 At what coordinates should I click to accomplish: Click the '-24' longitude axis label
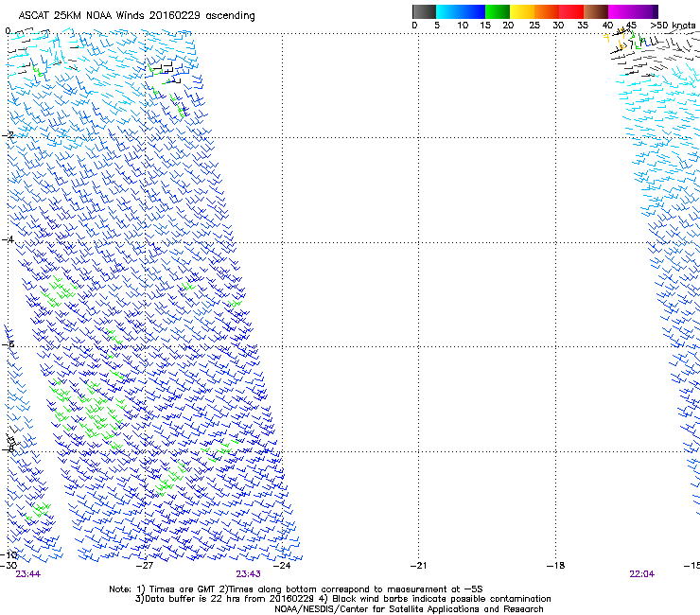tap(282, 566)
